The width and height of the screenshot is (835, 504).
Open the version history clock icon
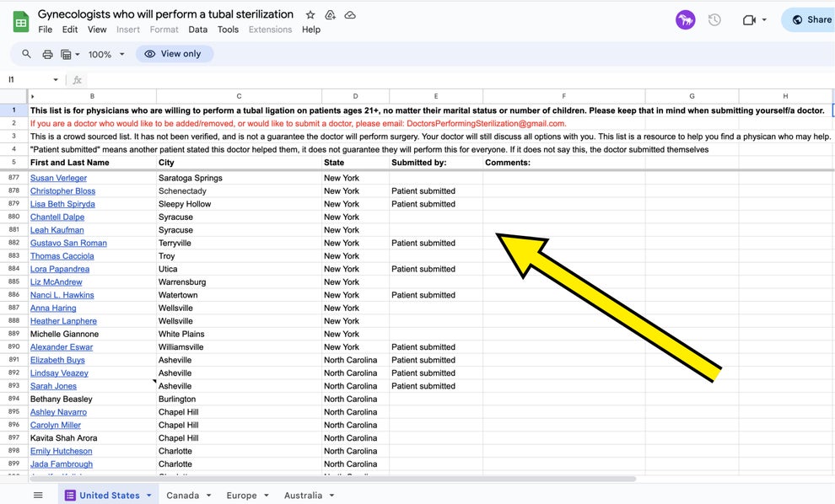714,19
